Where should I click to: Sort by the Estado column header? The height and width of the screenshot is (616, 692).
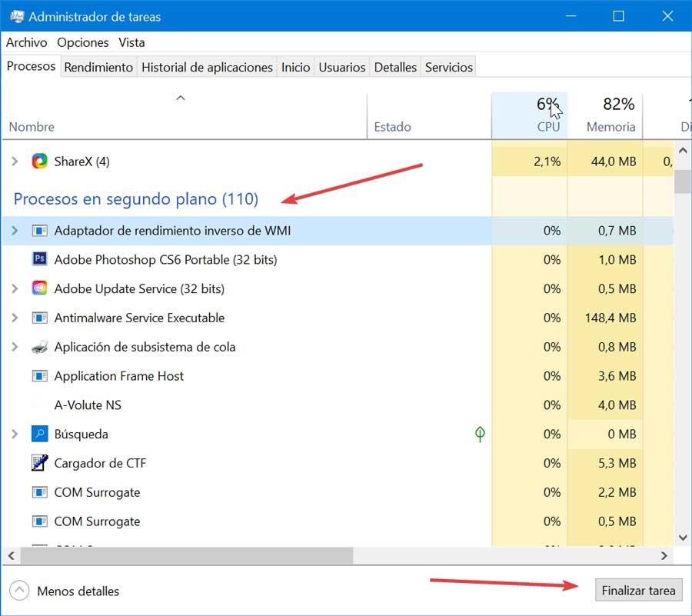click(429, 116)
